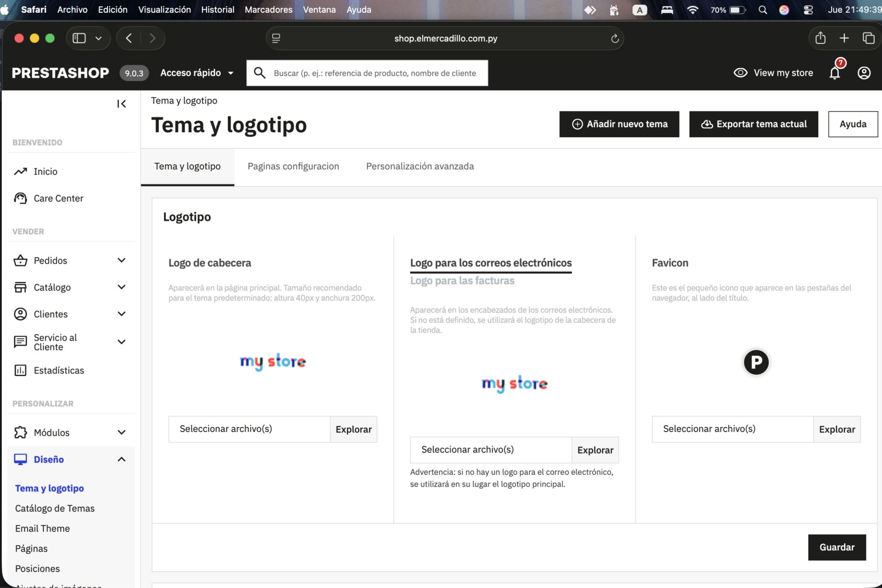Open Historial in macOS menu bar
Image resolution: width=882 pixels, height=588 pixels.
point(217,10)
